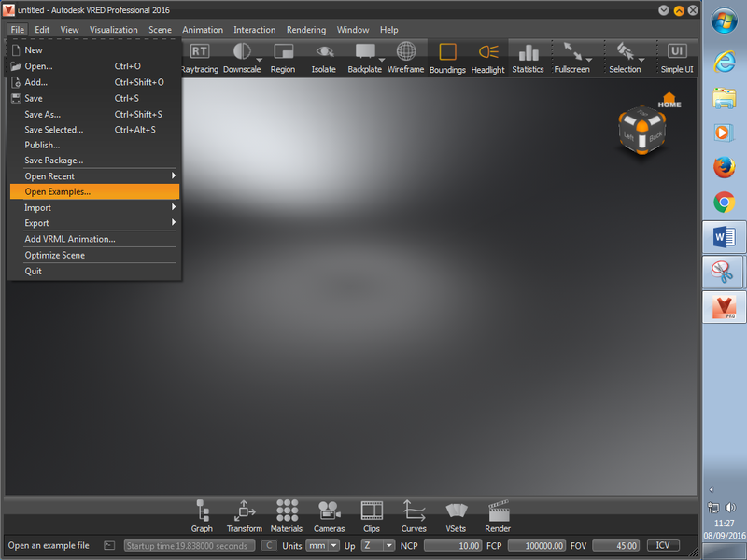Open the Materials editor
This screenshot has height=560, width=747.
[287, 516]
